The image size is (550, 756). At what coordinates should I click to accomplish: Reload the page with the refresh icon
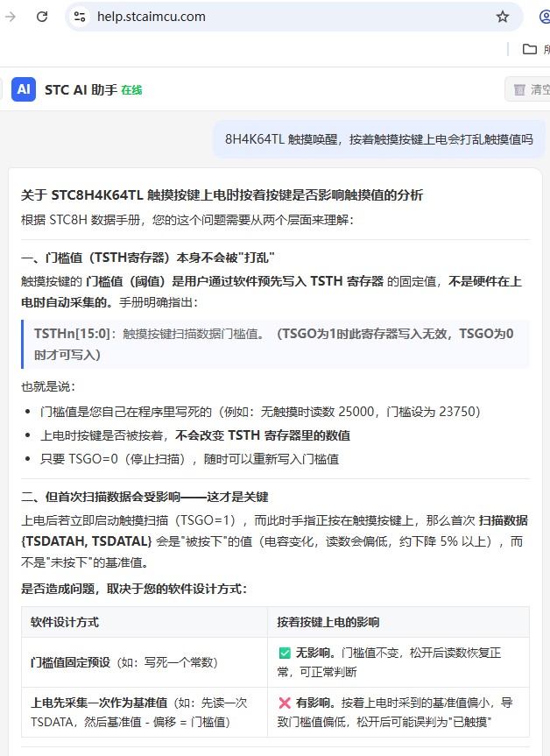point(42,17)
